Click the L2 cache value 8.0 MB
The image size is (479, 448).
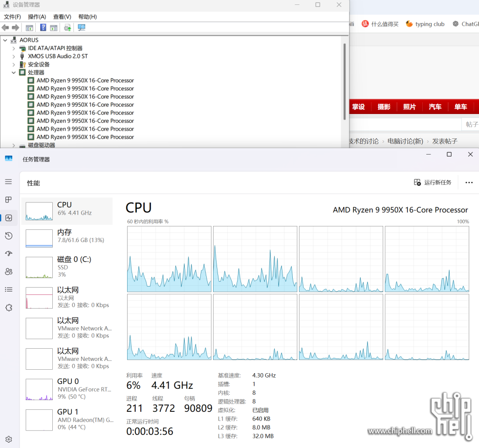[261, 427]
